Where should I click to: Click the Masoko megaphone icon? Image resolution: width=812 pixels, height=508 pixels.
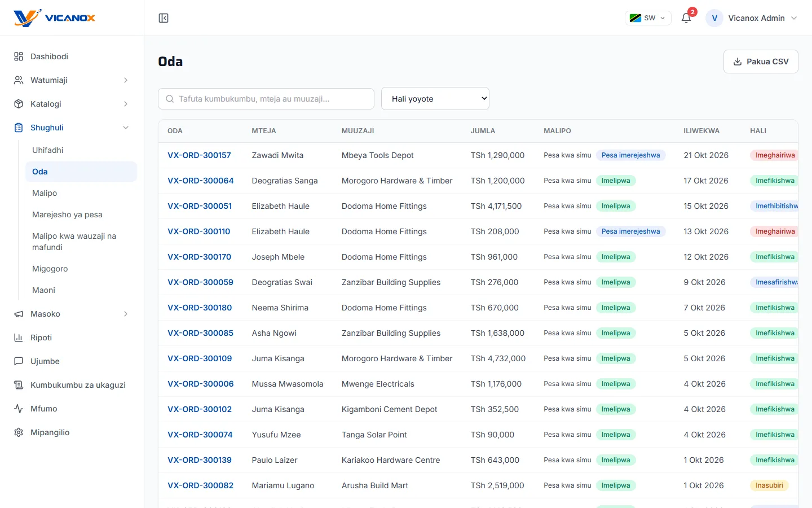tap(19, 314)
